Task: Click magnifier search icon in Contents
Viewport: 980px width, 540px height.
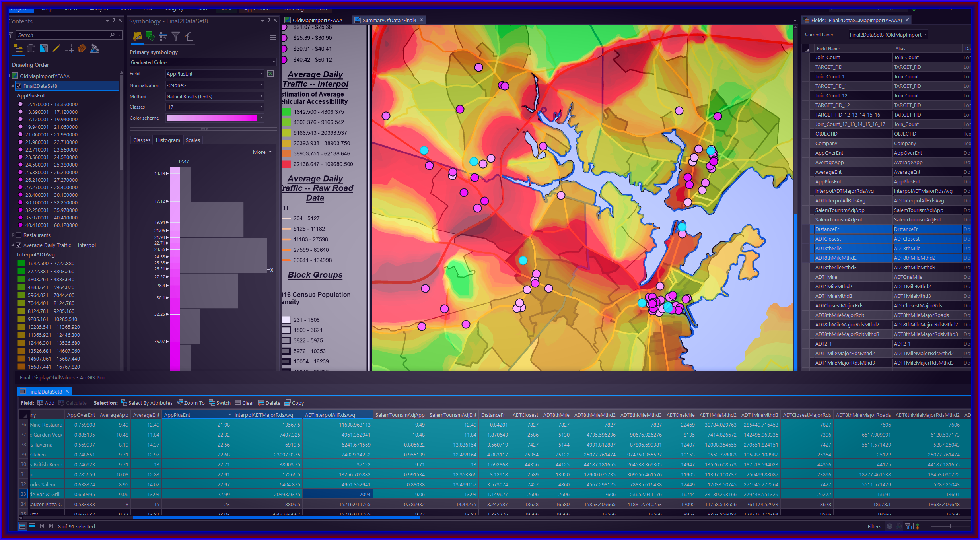Action: click(x=112, y=35)
